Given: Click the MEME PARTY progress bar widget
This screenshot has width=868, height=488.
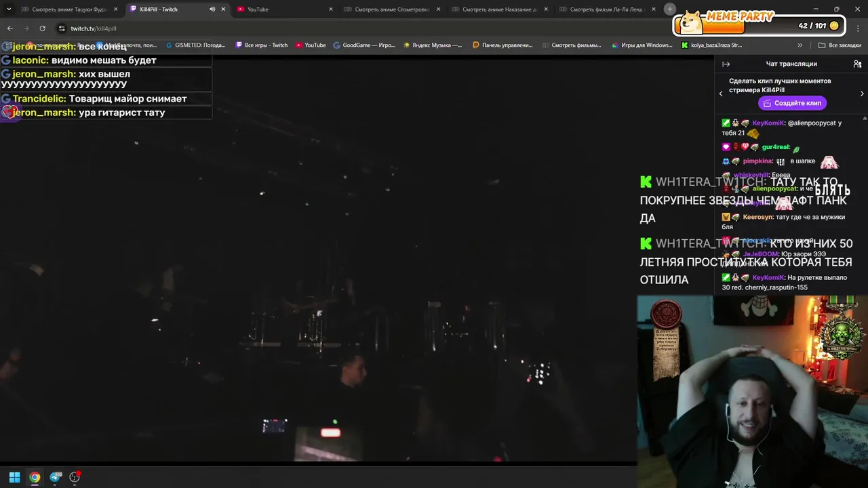Looking at the screenshot, I should pyautogui.click(x=759, y=24).
